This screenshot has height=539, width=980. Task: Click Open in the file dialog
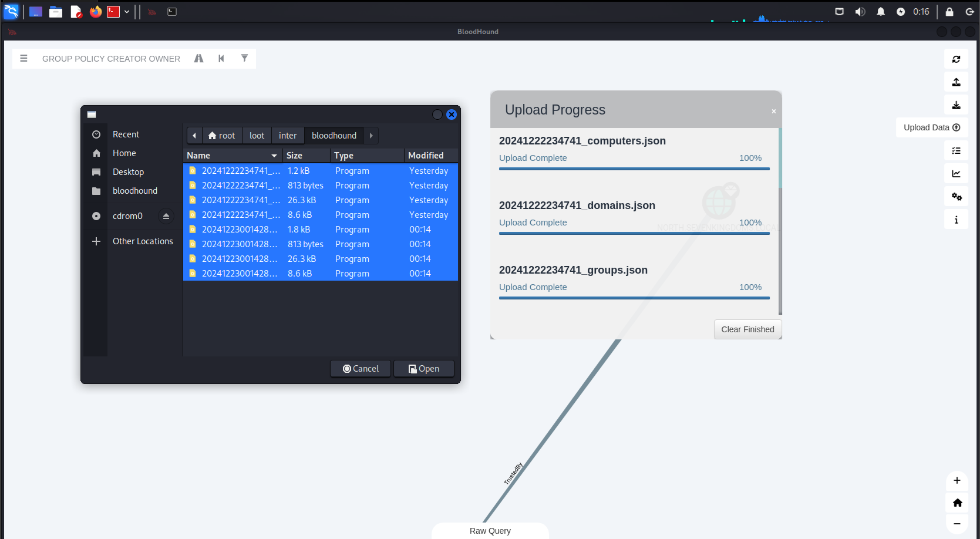coord(424,369)
